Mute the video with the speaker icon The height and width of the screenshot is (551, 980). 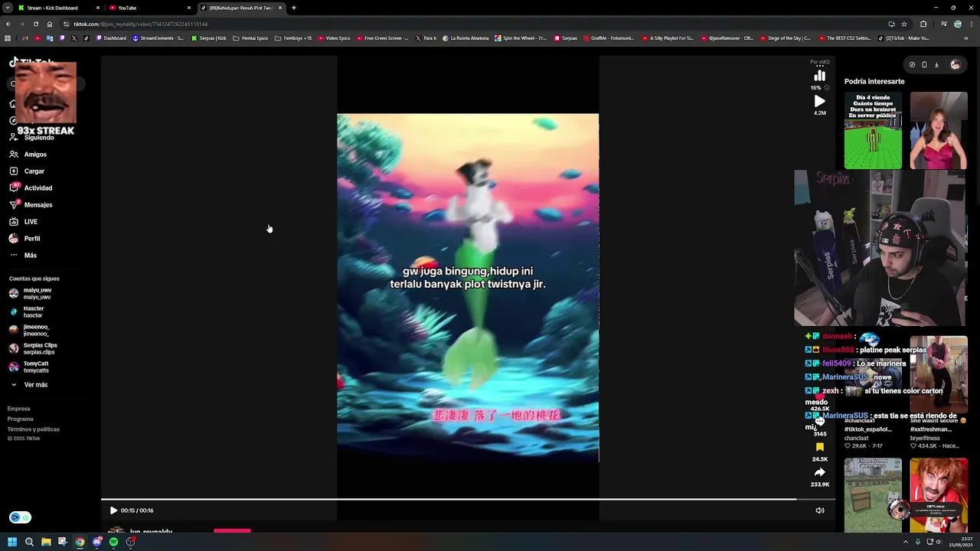820,510
